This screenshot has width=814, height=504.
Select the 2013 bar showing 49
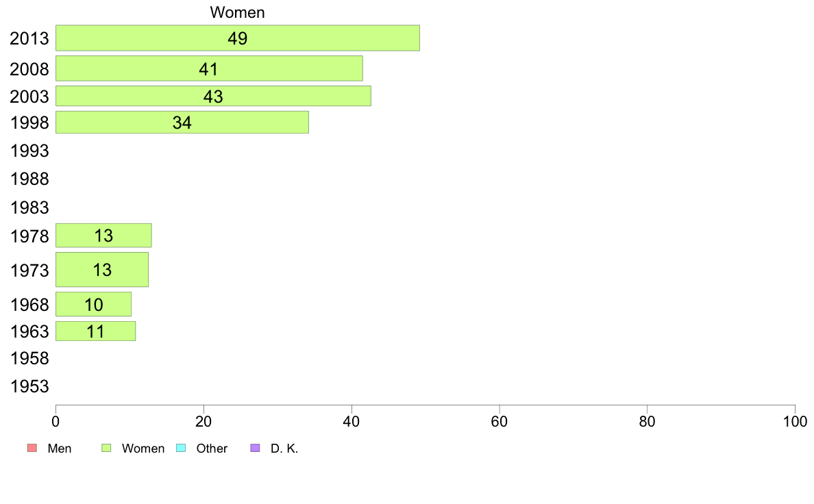238,38
